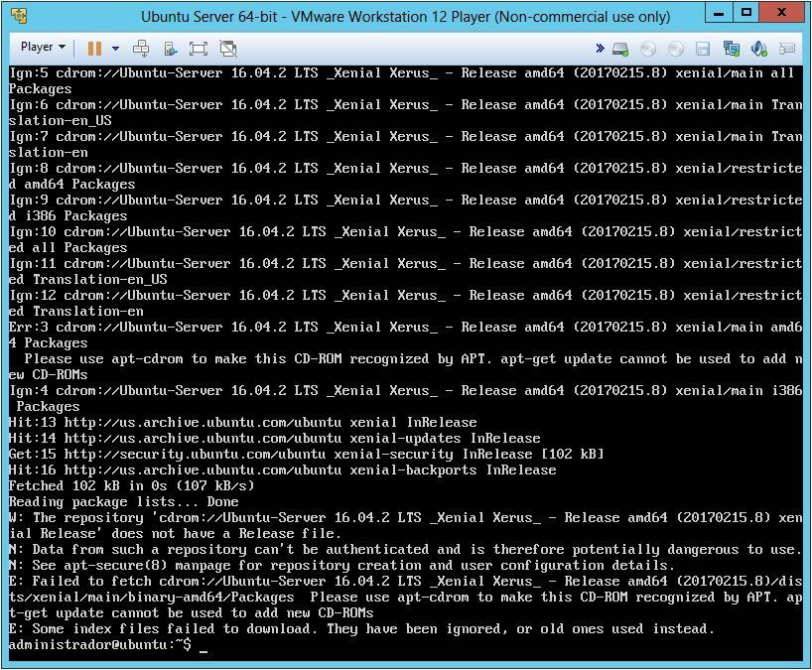Click the Ign:12 cdrom line

[405, 303]
